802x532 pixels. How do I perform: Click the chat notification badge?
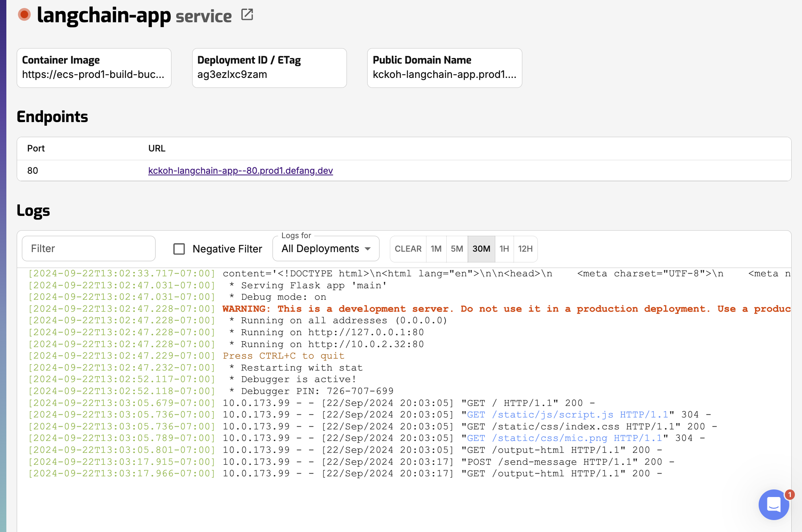[790, 494]
